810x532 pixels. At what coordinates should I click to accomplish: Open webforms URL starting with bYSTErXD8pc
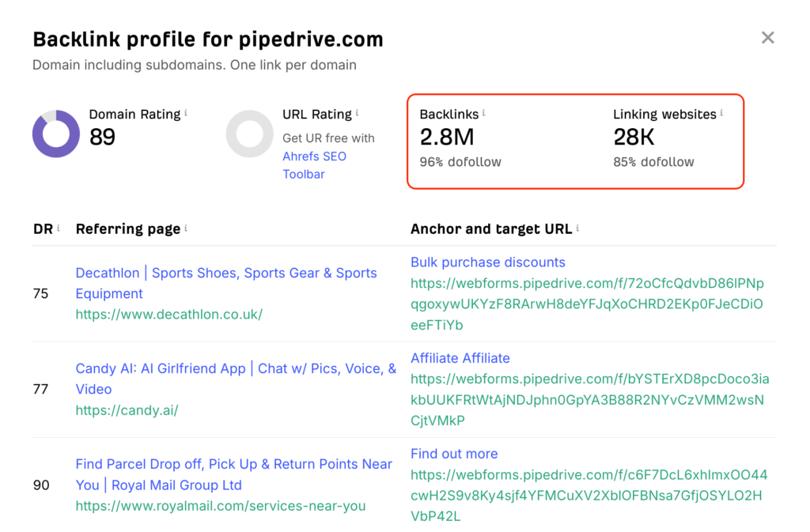pos(589,400)
